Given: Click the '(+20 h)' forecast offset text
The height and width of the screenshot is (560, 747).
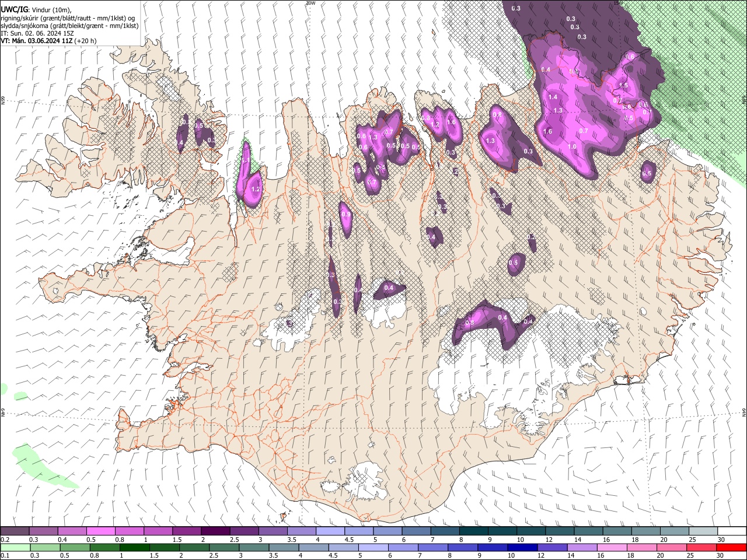Looking at the screenshot, I should point(85,41).
